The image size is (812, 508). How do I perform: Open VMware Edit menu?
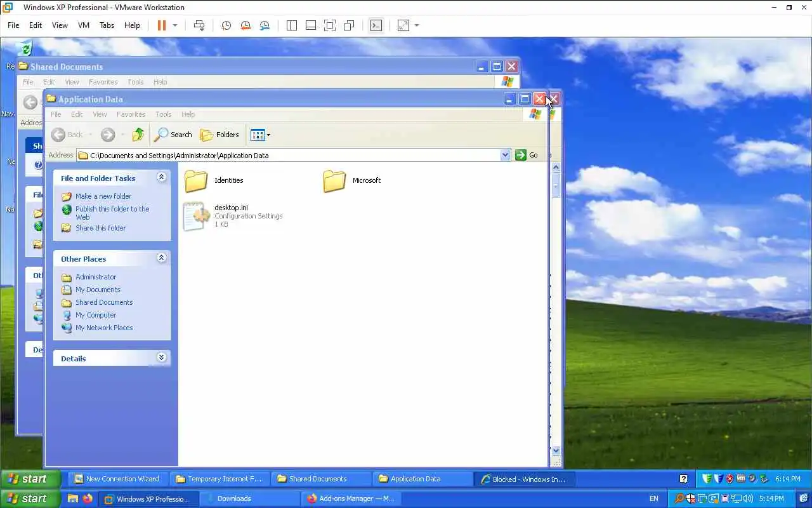coord(36,25)
